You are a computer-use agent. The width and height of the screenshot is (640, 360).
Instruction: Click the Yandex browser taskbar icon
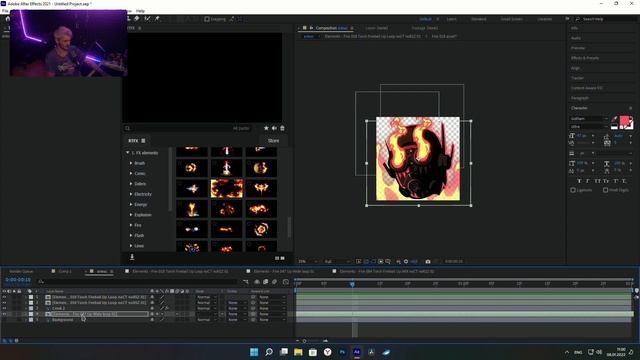(x=327, y=352)
